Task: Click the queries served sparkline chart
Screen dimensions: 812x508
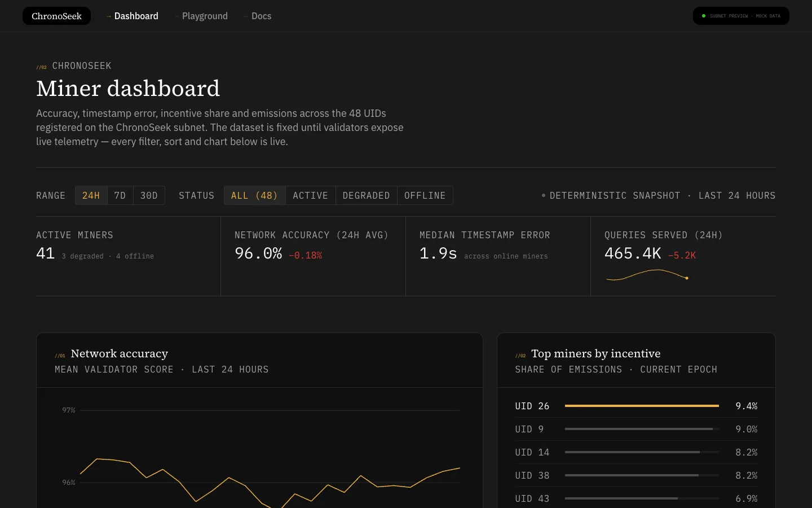Action: [647, 275]
